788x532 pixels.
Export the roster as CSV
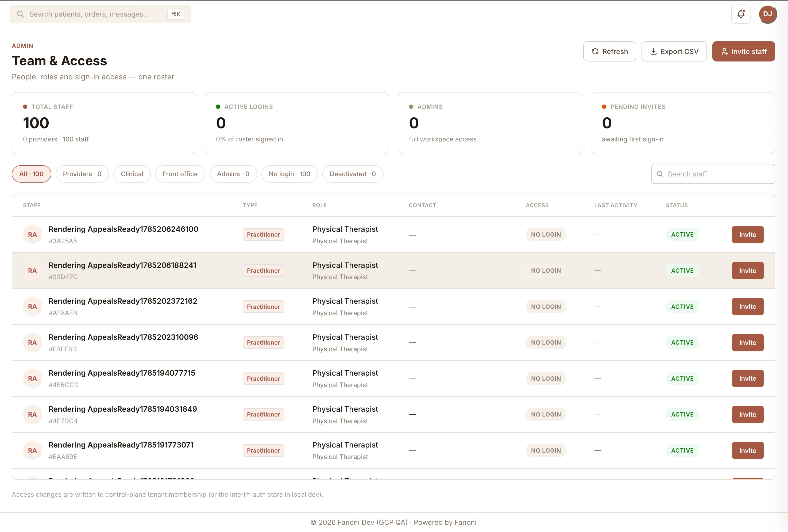pyautogui.click(x=674, y=52)
